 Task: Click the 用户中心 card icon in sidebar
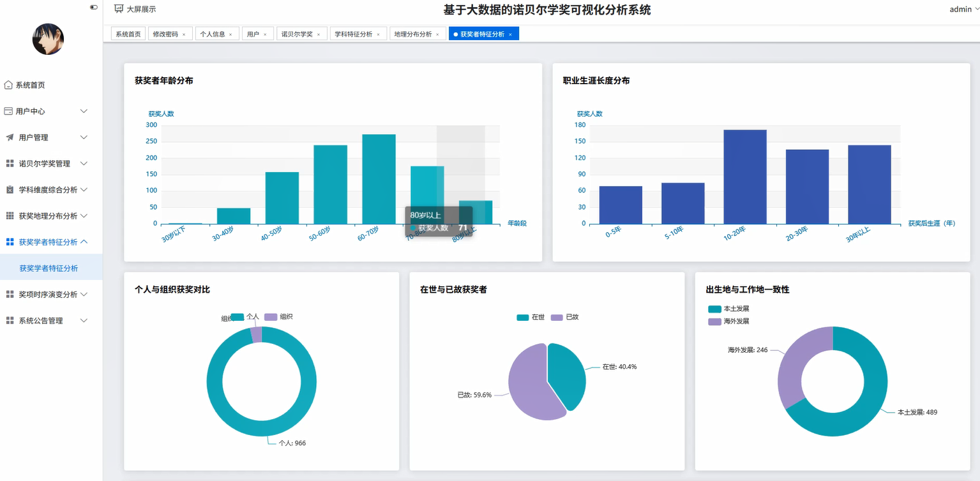tap(8, 111)
